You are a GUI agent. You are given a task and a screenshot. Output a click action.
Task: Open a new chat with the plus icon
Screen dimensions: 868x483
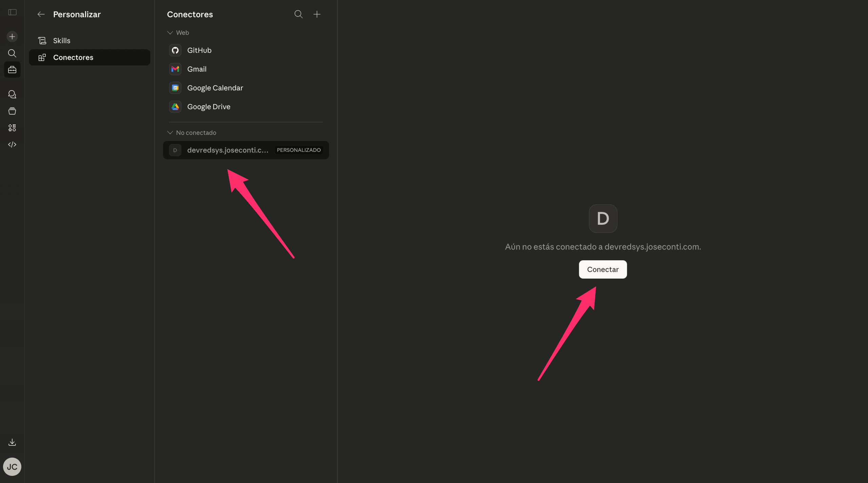coord(12,36)
